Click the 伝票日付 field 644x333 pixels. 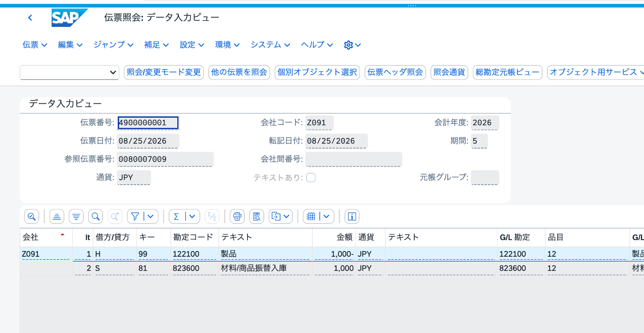148,141
